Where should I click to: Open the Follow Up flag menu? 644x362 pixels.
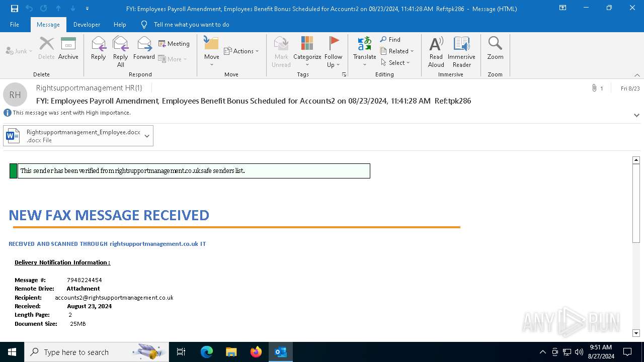333,51
